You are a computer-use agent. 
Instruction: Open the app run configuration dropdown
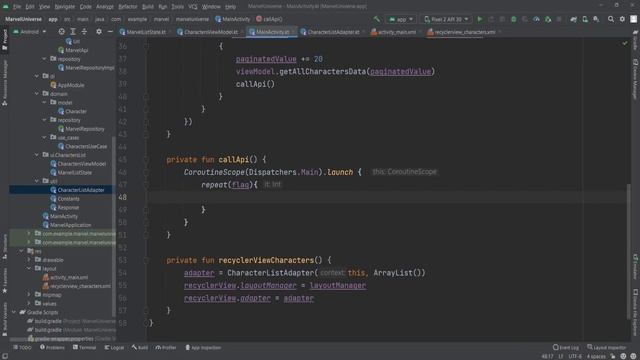[x=401, y=19]
